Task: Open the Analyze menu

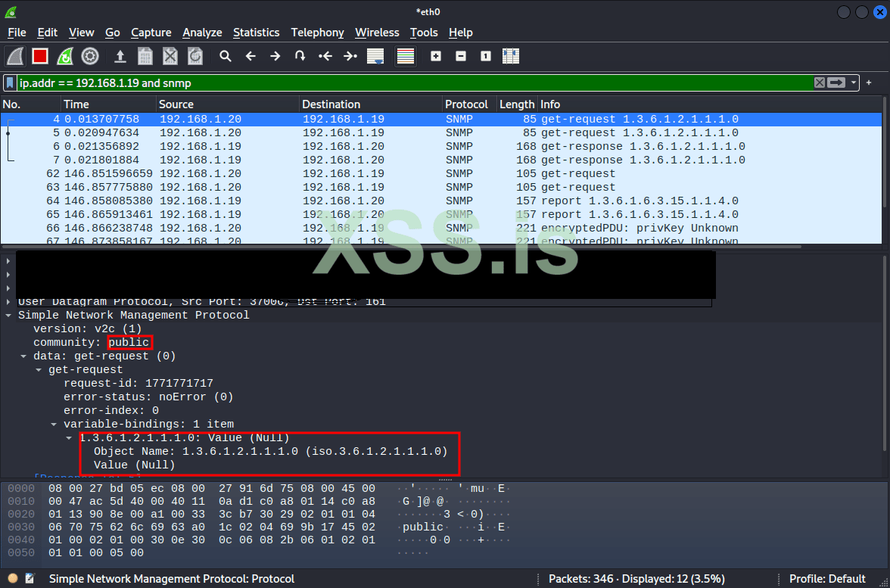Action: [x=202, y=33]
